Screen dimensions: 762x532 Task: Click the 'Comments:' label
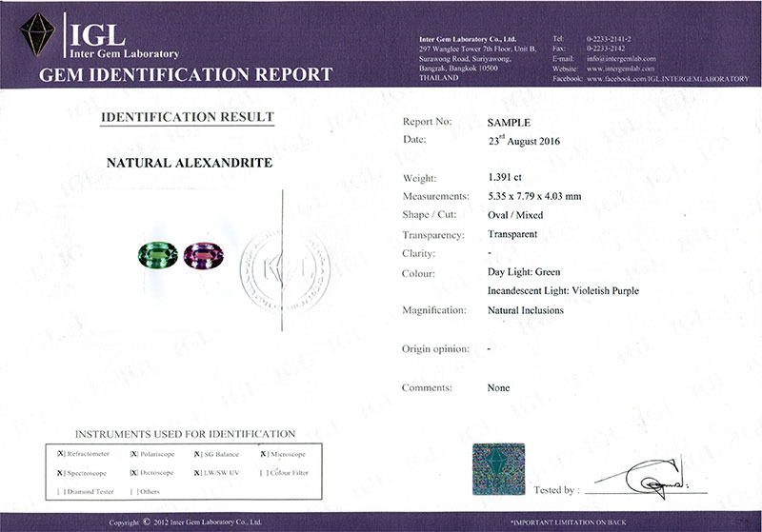(427, 387)
